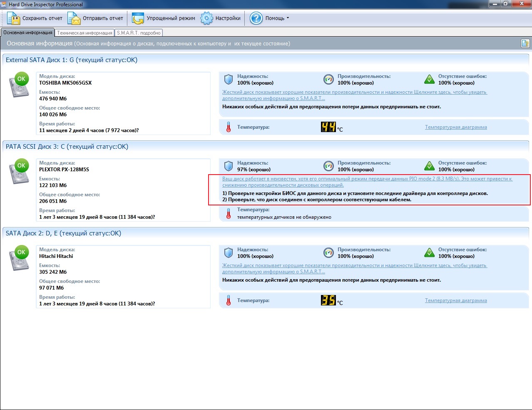Switch to the S.M.A.R.T. подробно tab
Viewport: 532px width, 410px height.
(x=139, y=33)
